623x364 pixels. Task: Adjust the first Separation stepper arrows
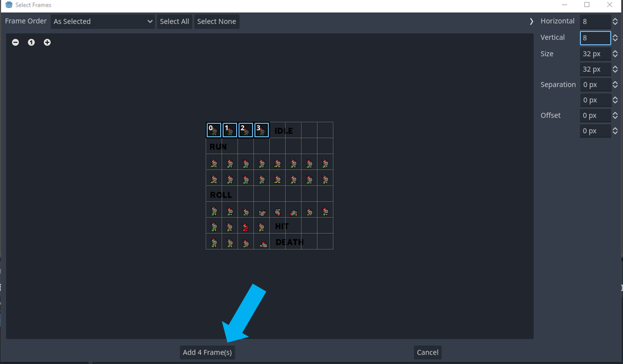[x=615, y=84]
